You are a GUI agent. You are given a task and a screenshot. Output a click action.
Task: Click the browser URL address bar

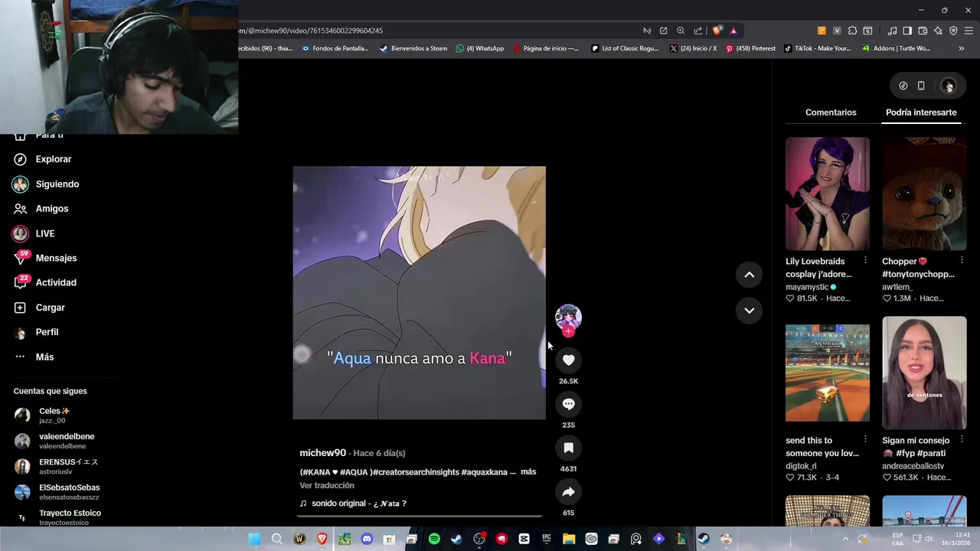click(436, 31)
